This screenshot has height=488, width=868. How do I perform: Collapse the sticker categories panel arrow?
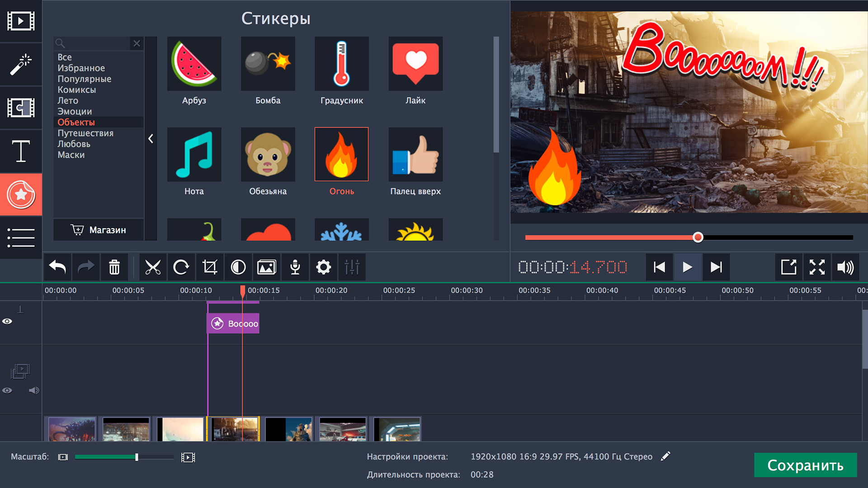(151, 139)
